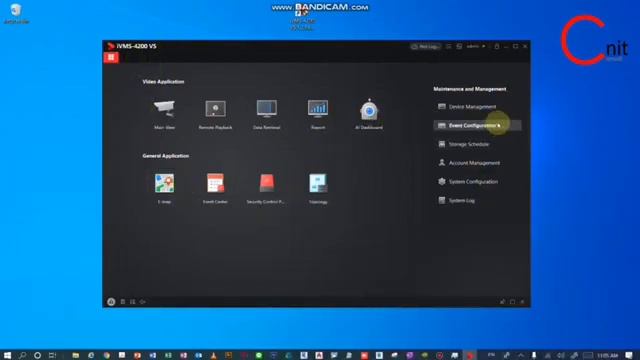Click the Not Login cloud button

point(425,47)
